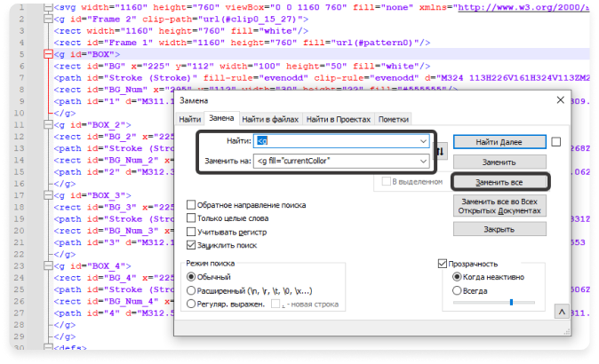Adjust the transparency slider handle
The width and height of the screenshot is (599, 364).
(x=511, y=302)
